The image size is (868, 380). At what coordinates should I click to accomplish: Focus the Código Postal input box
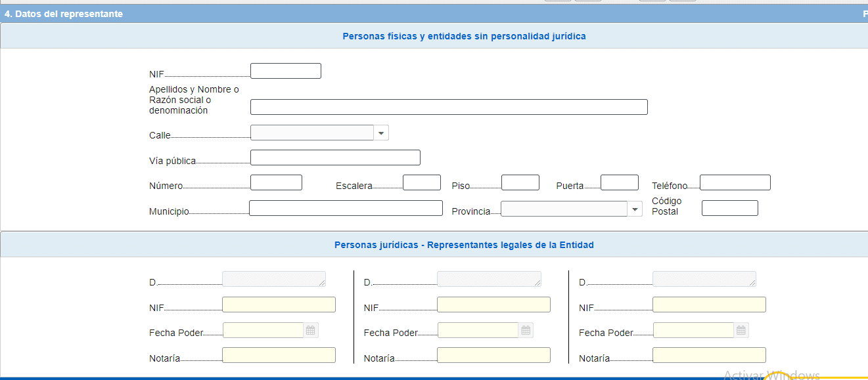[729, 208]
